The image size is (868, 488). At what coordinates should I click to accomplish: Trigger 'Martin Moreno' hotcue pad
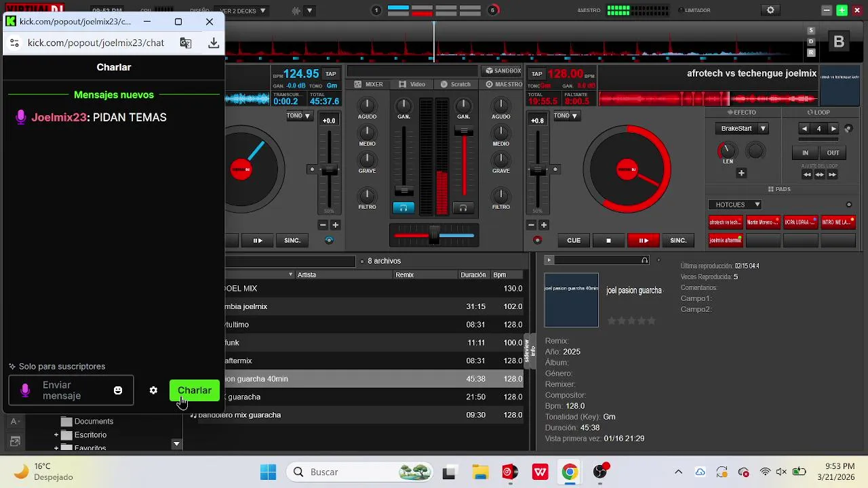coord(763,222)
